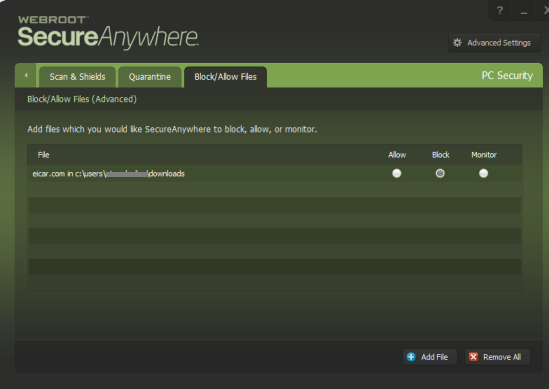Minimize the SecureAnywhere window
The height and width of the screenshot is (389, 549).
coord(524,11)
